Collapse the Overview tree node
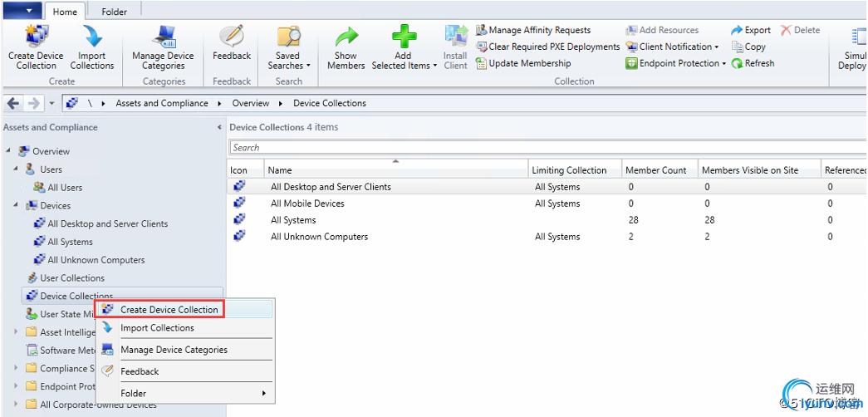This screenshot has width=868, height=417. pos(9,151)
